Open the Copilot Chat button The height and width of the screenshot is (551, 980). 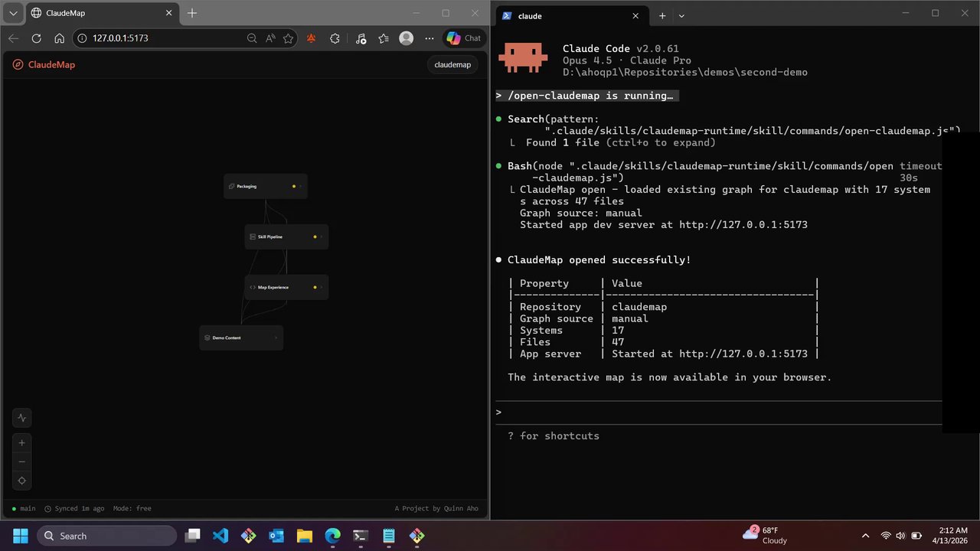(x=464, y=38)
